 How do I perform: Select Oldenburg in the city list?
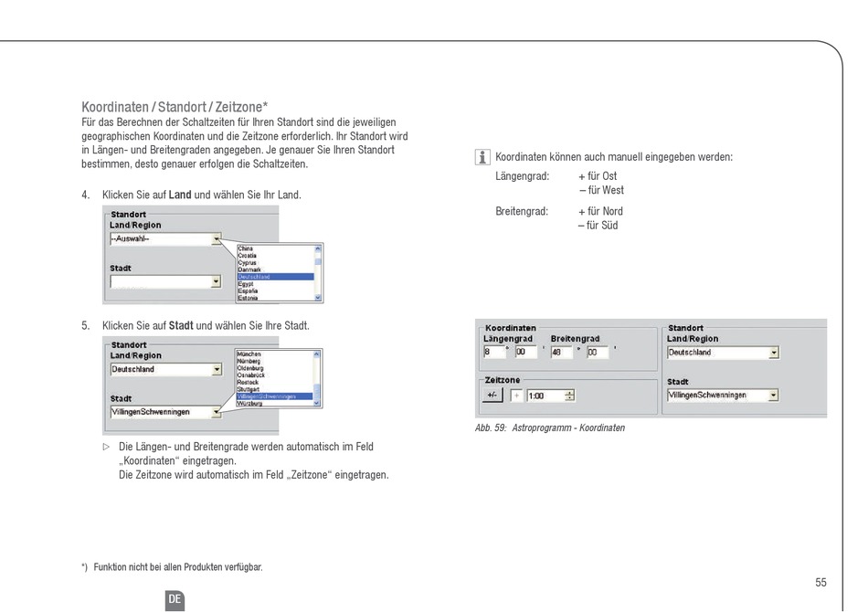tap(250, 368)
